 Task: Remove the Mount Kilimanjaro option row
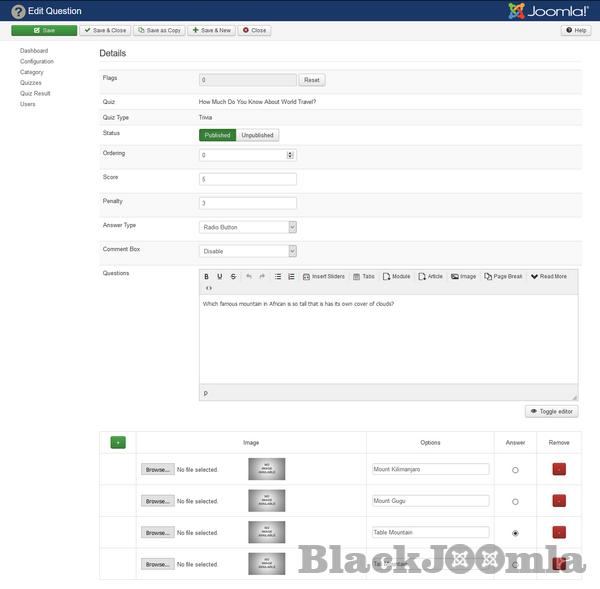click(x=559, y=469)
